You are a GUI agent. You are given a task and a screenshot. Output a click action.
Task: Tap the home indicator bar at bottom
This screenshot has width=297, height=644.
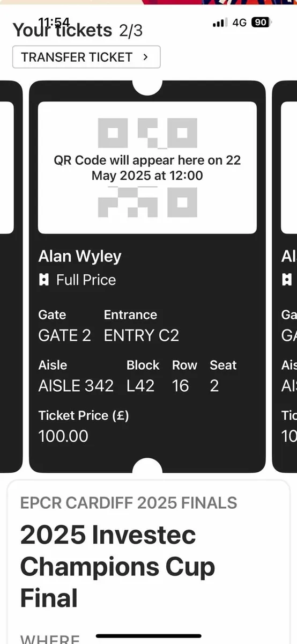[148, 636]
